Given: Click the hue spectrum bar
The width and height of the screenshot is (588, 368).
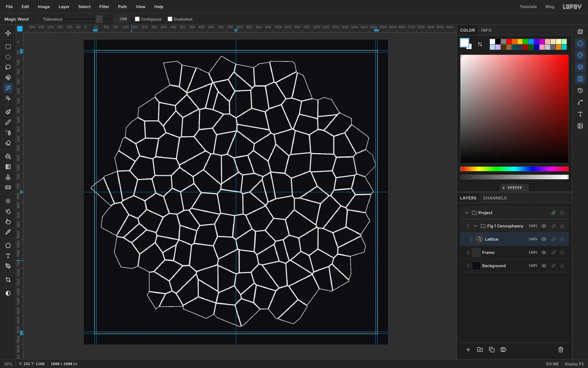Looking at the screenshot, I should tap(514, 169).
